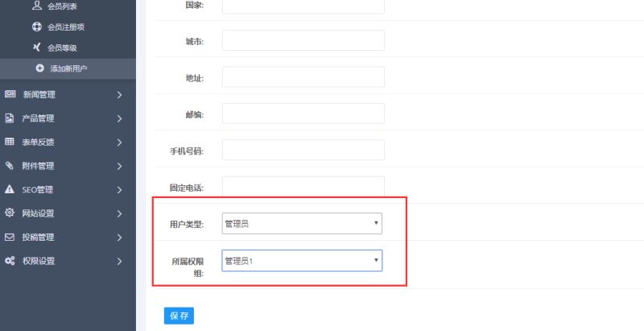
Task: Click the 会员等级 link
Action: (x=62, y=48)
